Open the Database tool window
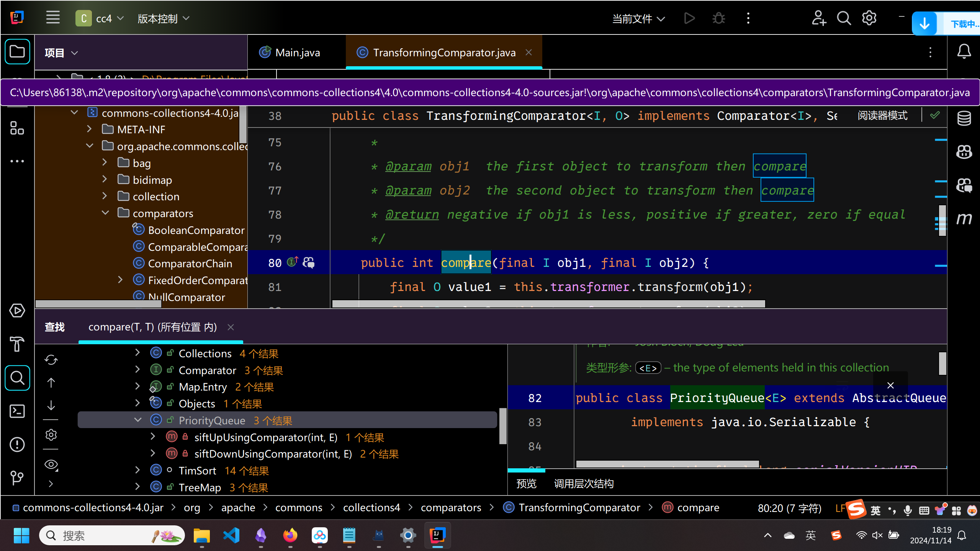980x551 pixels. 964,118
